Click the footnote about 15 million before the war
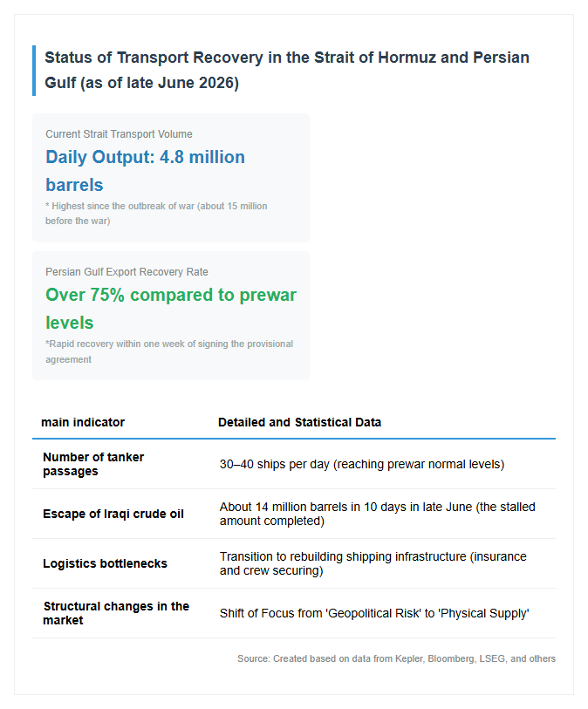 (156, 214)
